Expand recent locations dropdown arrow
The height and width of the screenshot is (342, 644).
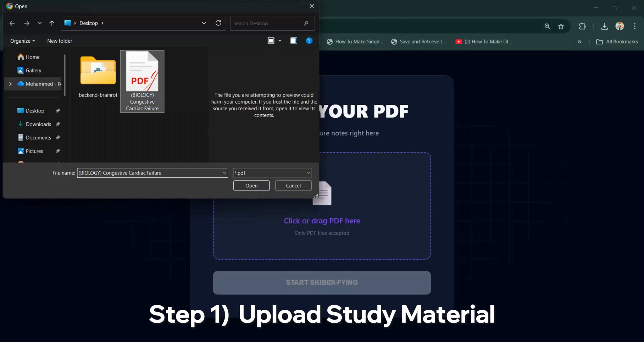(40, 23)
